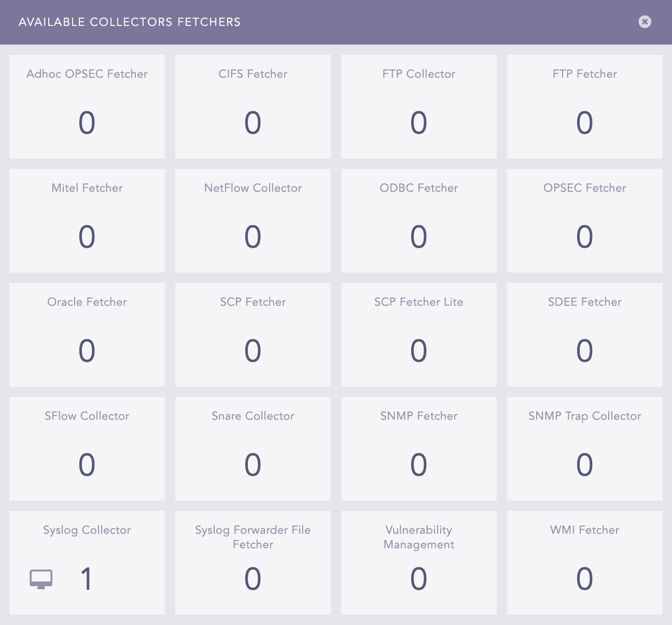Click the monitor icon in Syslog Collector
672x625 pixels.
tap(41, 579)
